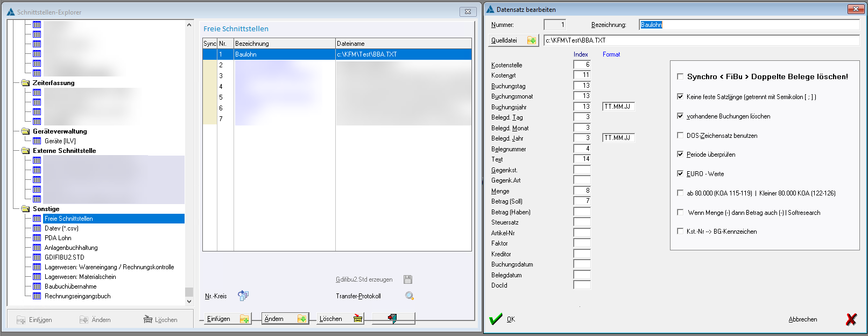
Task: Click Einfügen button under the interface list
Action: (x=228, y=319)
